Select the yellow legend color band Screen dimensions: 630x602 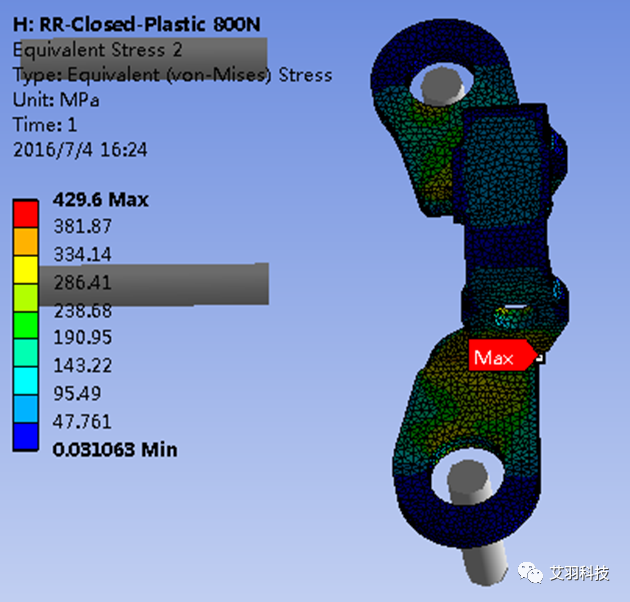tap(26, 270)
